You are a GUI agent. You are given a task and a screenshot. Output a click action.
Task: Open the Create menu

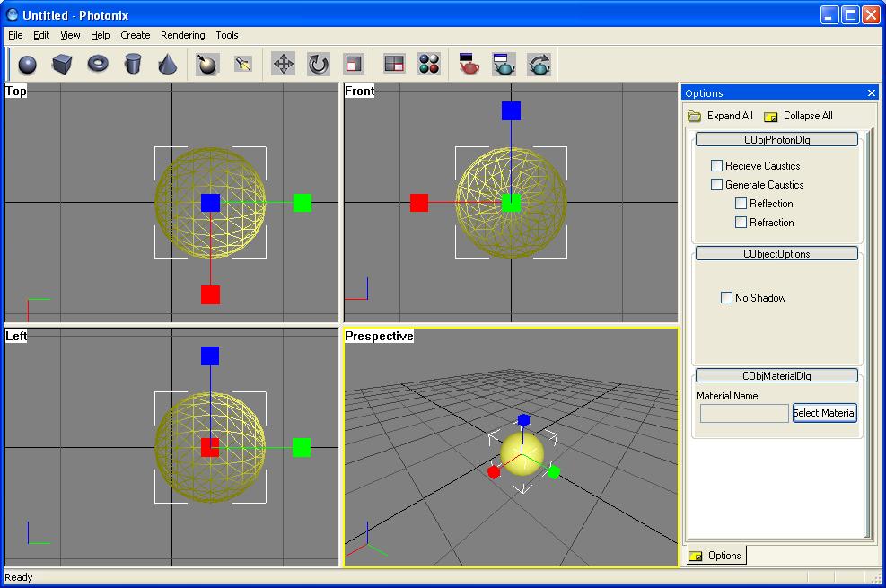click(x=136, y=35)
